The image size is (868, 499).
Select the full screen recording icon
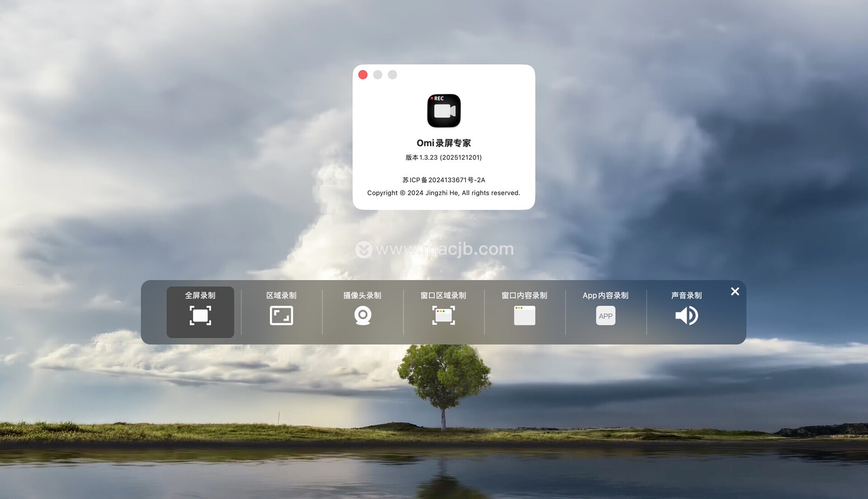[200, 315]
